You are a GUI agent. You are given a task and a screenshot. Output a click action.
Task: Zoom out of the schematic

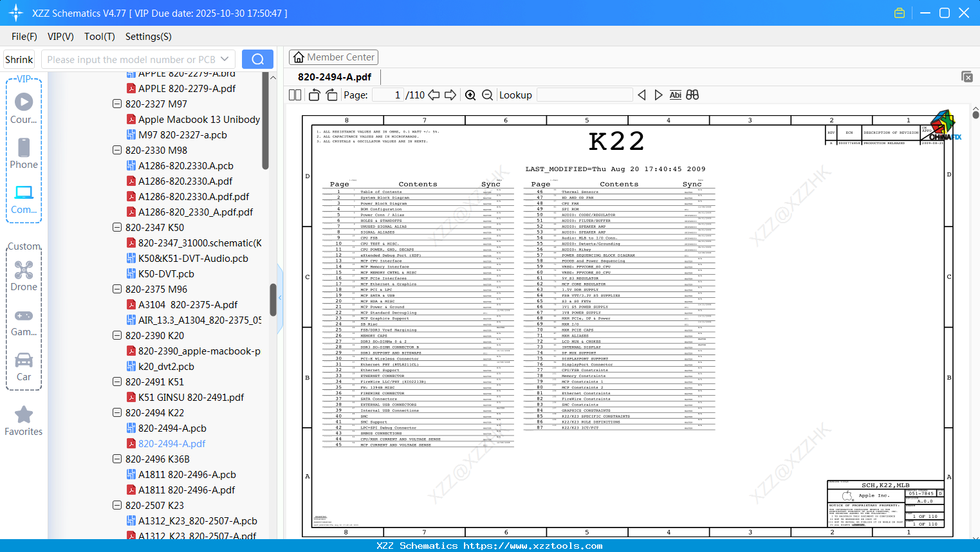tap(488, 95)
